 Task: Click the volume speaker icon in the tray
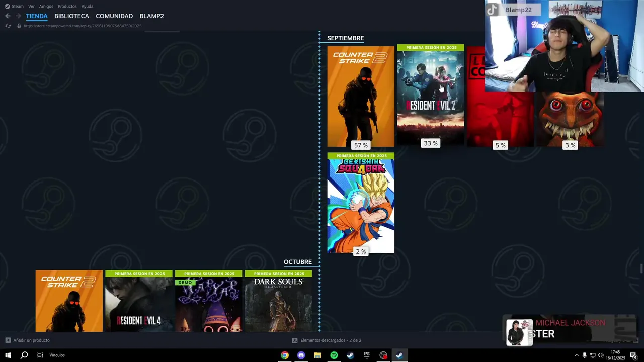(600, 355)
